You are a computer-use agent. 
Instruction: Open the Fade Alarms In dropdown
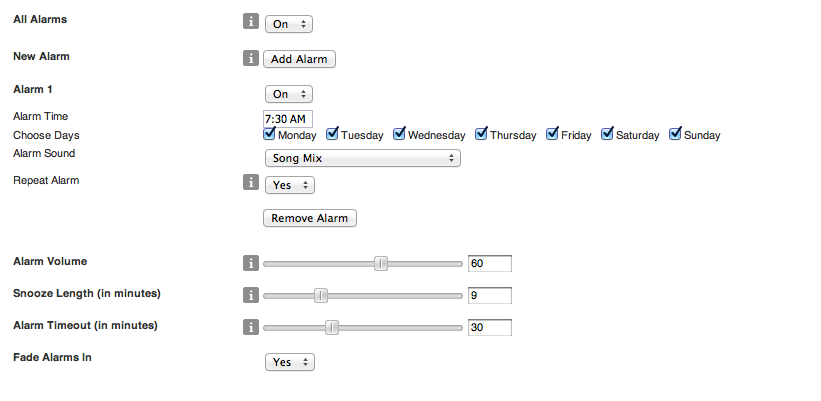tap(289, 362)
